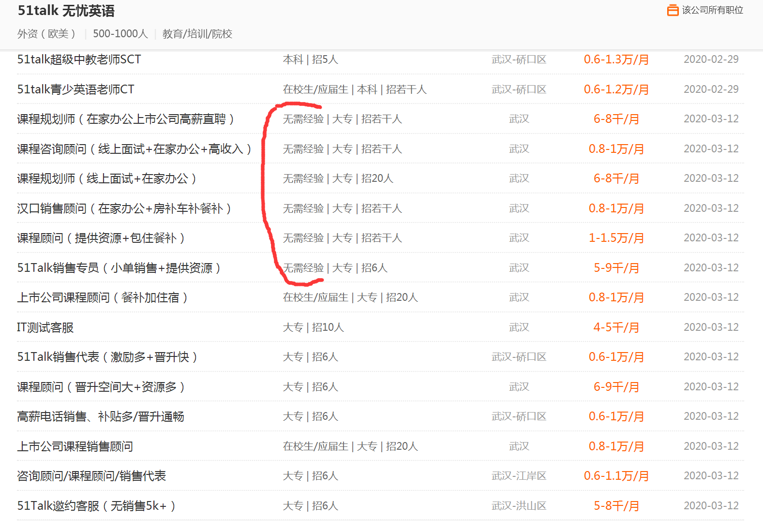The height and width of the screenshot is (532, 763).
Task: Open job 51talk超级中教老师SCT
Action: (x=79, y=59)
